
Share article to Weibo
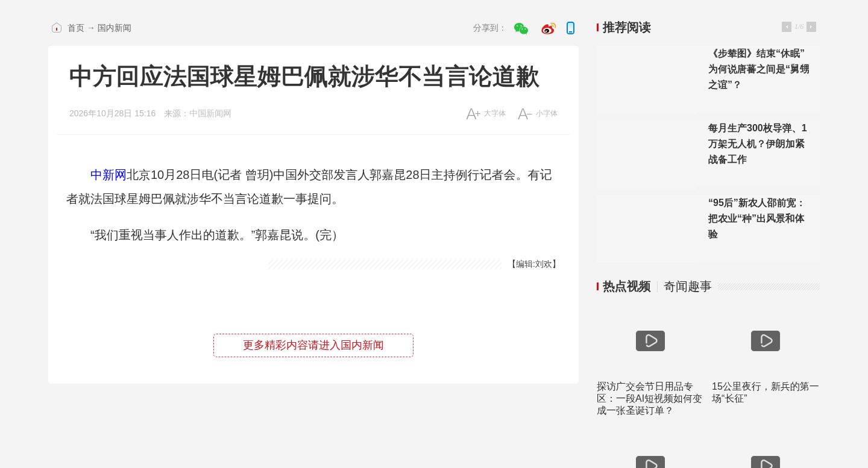[x=548, y=28]
